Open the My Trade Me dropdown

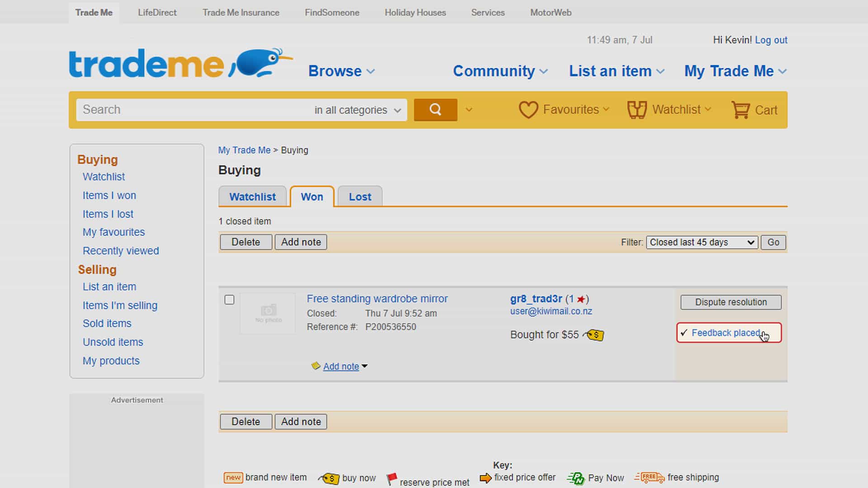point(736,71)
